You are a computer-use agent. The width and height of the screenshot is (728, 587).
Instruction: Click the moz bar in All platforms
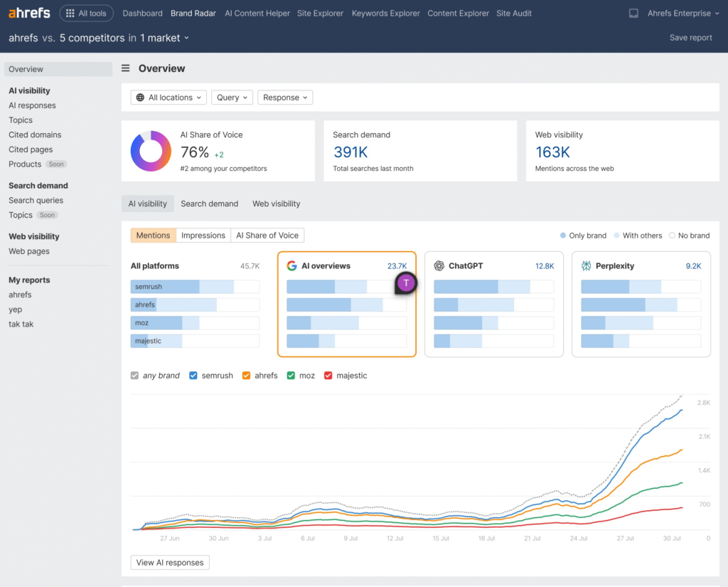tap(195, 323)
